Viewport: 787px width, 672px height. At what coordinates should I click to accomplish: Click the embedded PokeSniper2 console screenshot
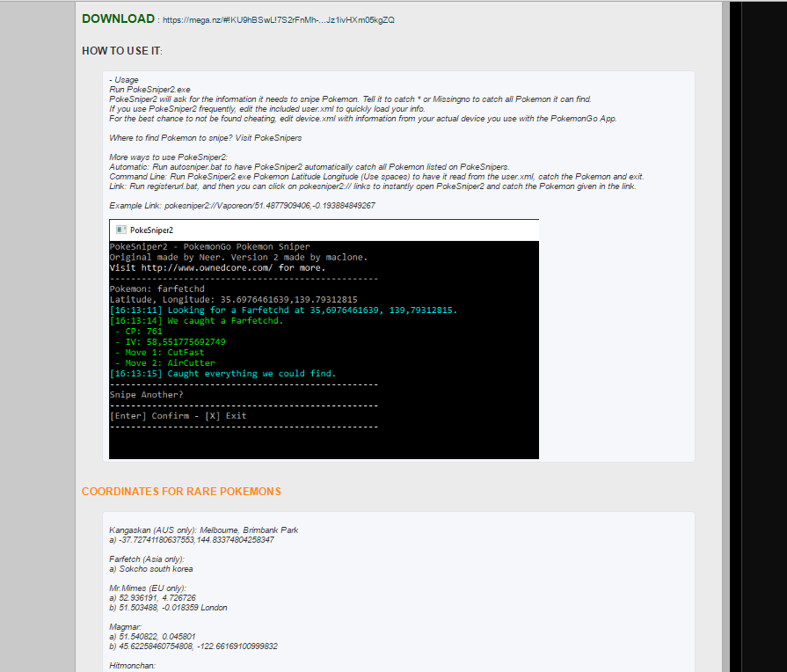(x=324, y=339)
